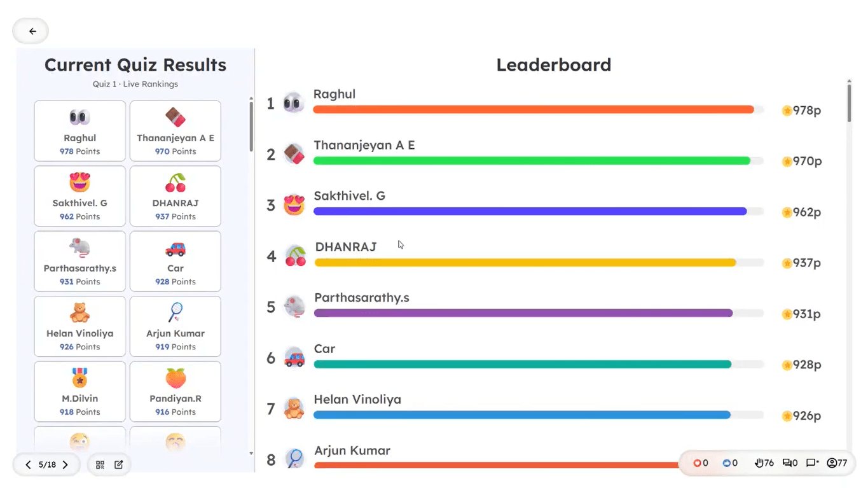Open the Sakthivel. G player card

[x=79, y=196]
